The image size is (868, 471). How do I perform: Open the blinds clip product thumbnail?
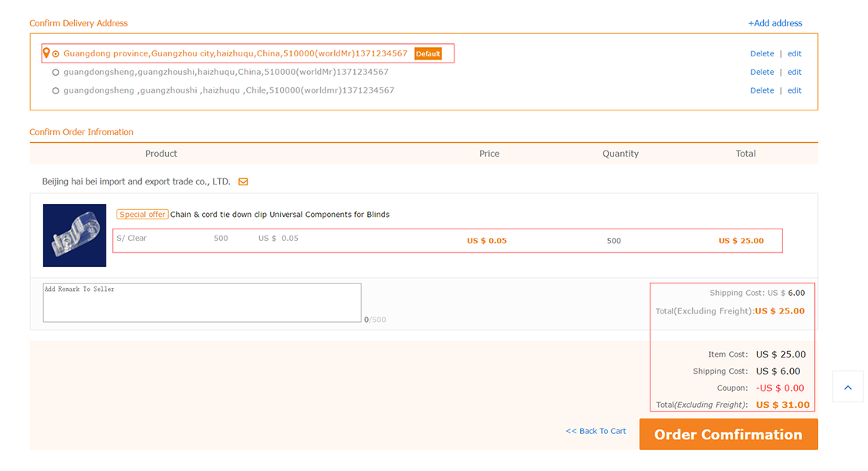tap(75, 235)
